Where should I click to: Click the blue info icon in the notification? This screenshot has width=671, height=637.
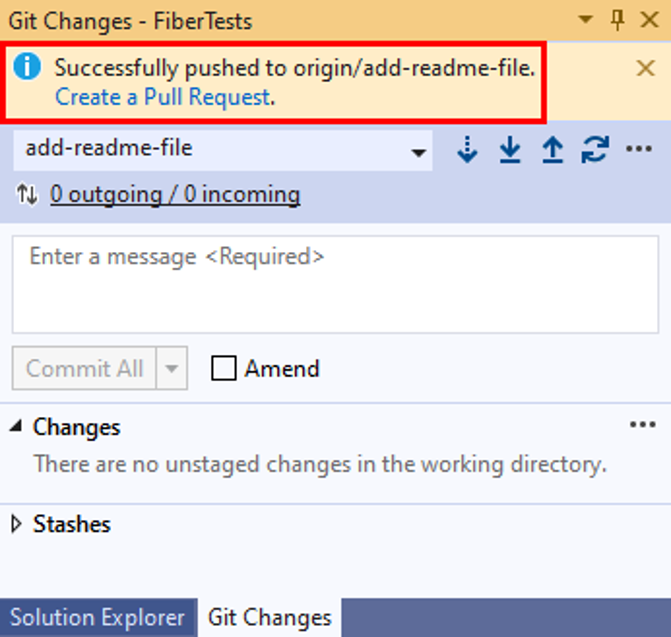pyautogui.click(x=27, y=67)
